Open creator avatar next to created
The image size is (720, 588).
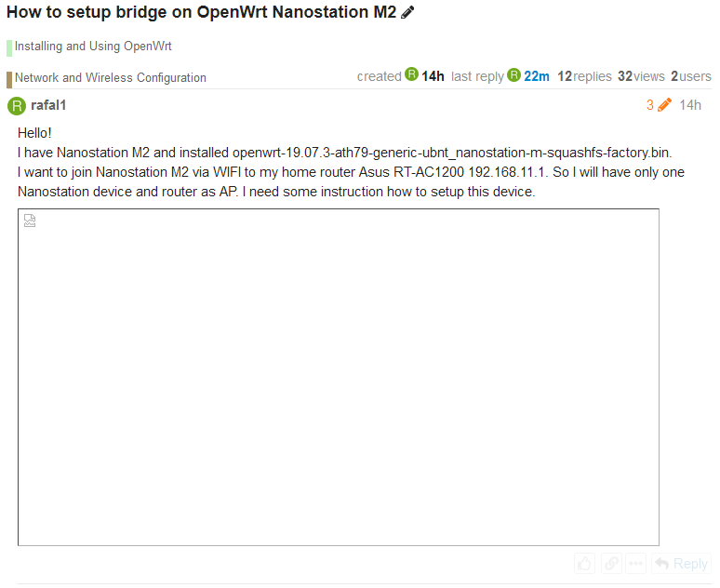(x=411, y=73)
